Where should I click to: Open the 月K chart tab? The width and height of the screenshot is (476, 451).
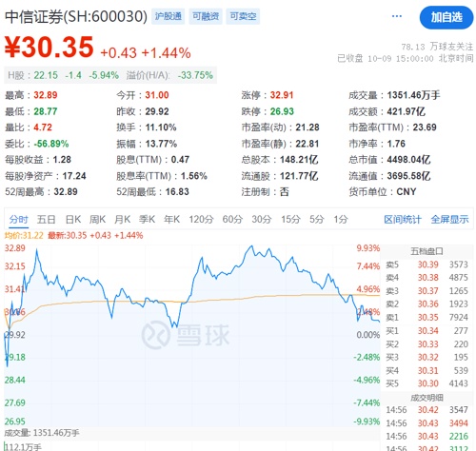[x=122, y=219]
